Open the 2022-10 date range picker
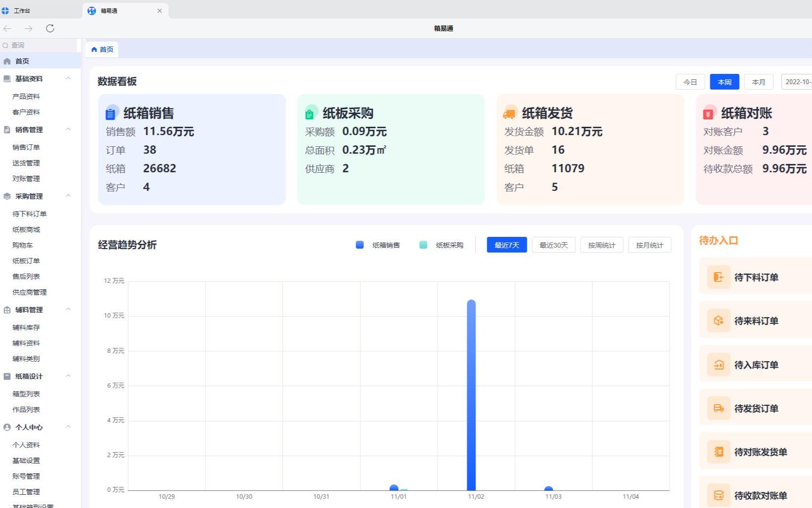812x508 pixels. point(797,82)
